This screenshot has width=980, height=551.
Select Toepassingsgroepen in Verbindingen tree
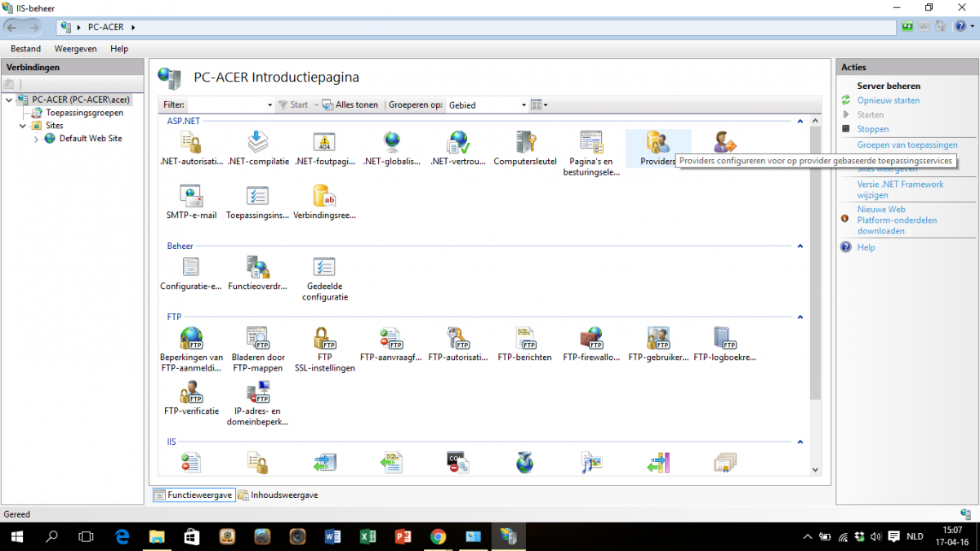(84, 113)
